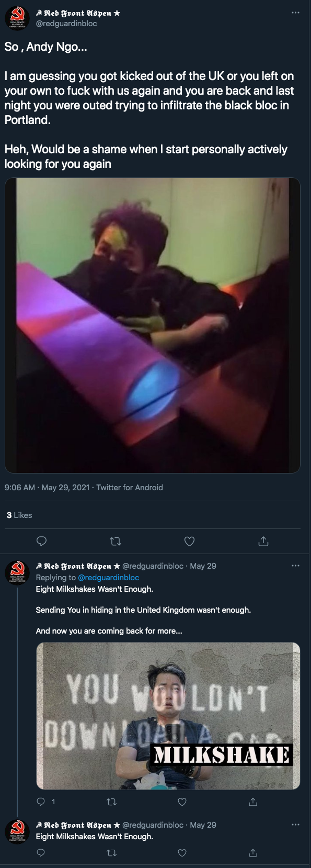Reply to the main tweet
Viewport: 311px width, 868px height.
[x=42, y=541]
